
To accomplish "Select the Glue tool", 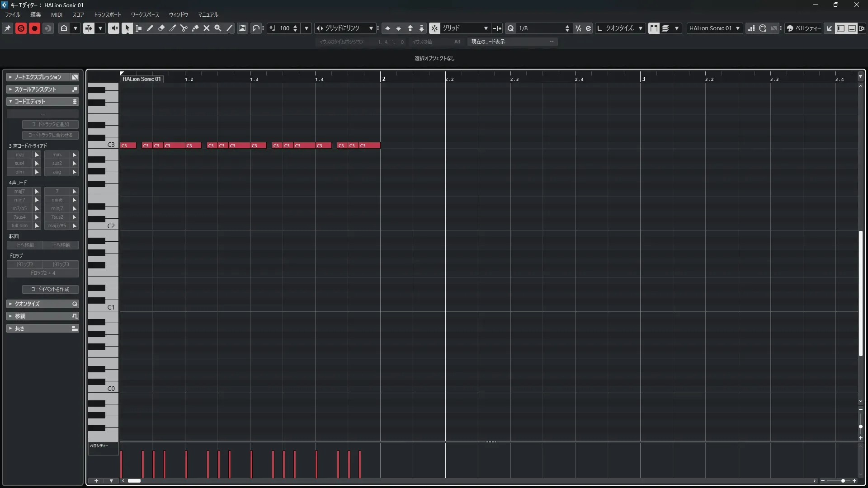I will [195, 28].
